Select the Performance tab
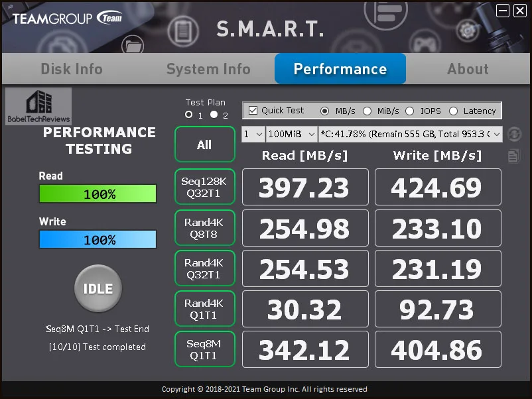This screenshot has width=532, height=399. [340, 69]
